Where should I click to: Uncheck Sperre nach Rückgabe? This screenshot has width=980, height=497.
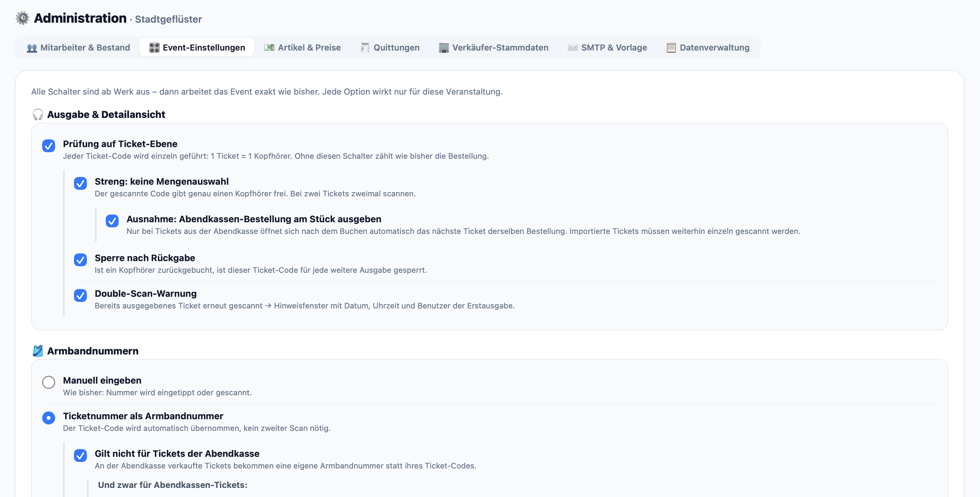[x=80, y=260]
